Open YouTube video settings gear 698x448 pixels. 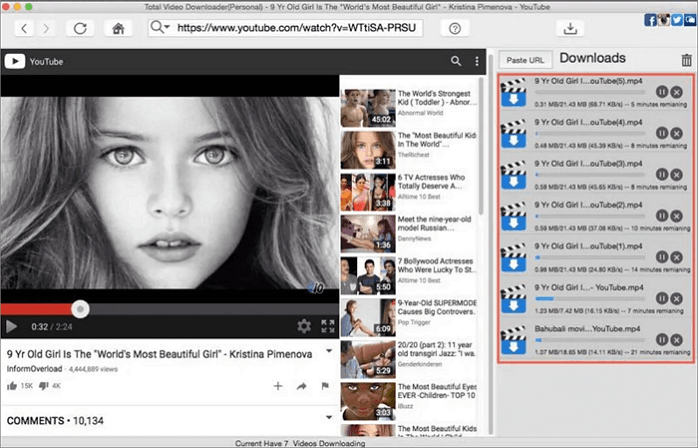[304, 326]
